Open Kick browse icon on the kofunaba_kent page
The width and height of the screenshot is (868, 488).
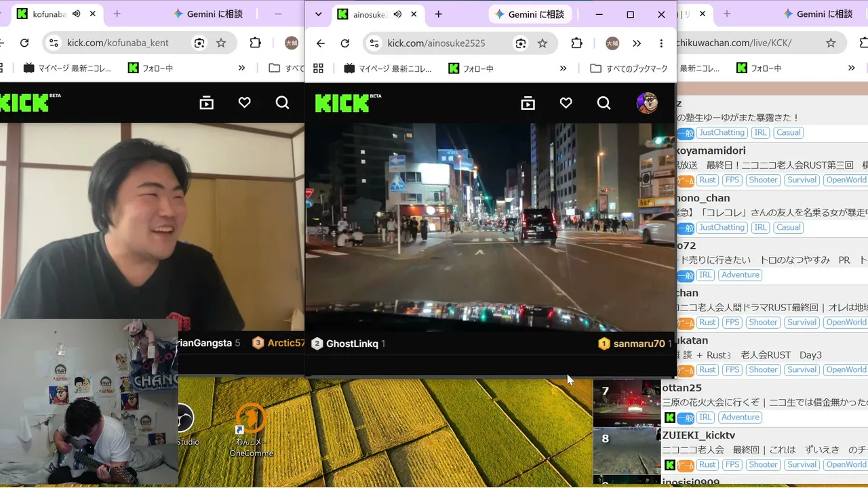(x=206, y=103)
